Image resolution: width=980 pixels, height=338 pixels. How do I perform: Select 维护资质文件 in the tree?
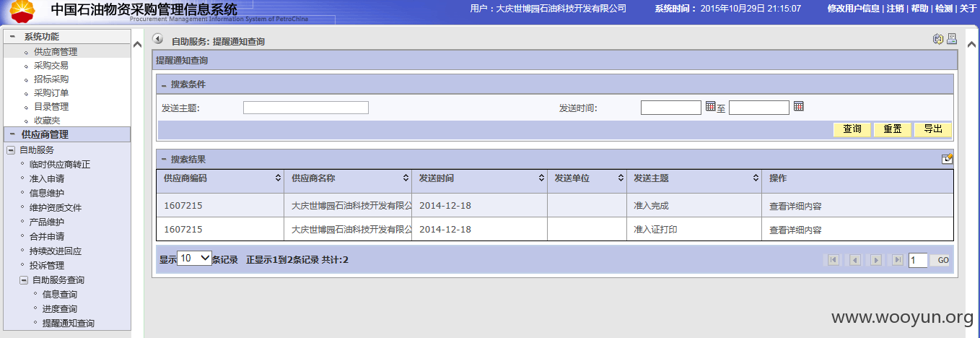(56, 208)
